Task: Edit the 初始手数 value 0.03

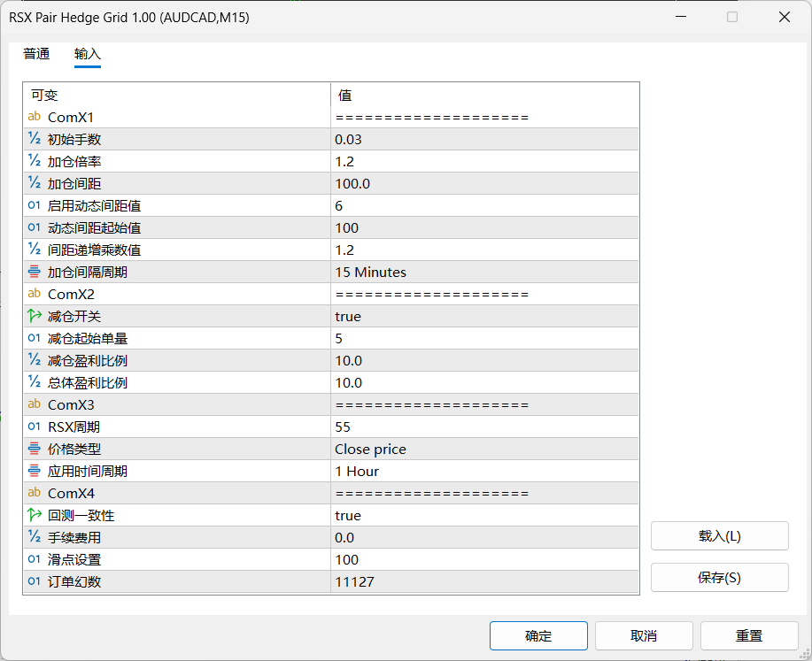Action: point(484,139)
